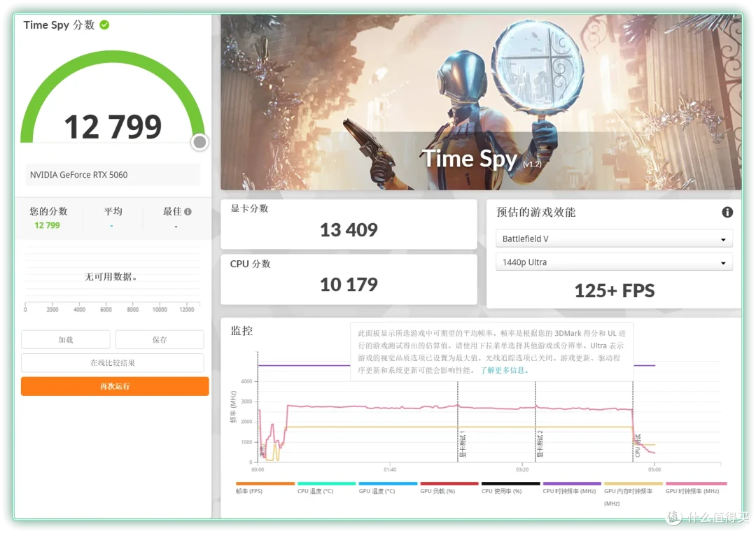This screenshot has height=533, width=756.
Task: Open the 了解更多信息 link
Action: 504,370
